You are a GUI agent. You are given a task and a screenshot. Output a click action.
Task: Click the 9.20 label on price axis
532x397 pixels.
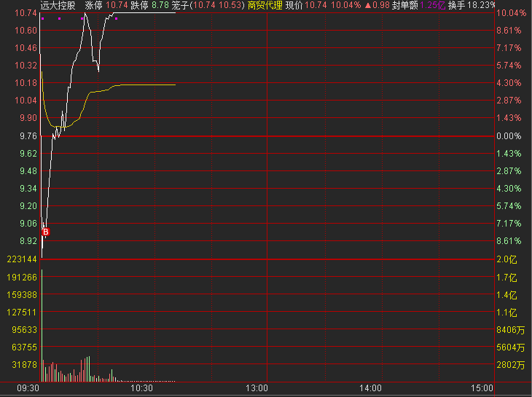point(28,206)
